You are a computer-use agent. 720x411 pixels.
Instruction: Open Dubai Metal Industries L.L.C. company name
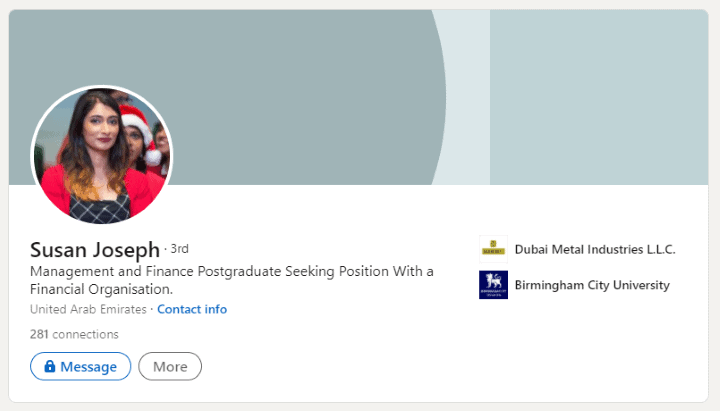pyautogui.click(x=595, y=249)
